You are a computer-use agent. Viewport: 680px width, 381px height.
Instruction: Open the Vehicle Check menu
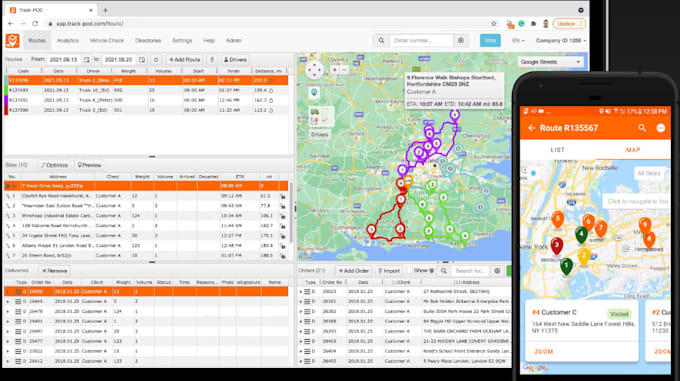click(x=107, y=40)
